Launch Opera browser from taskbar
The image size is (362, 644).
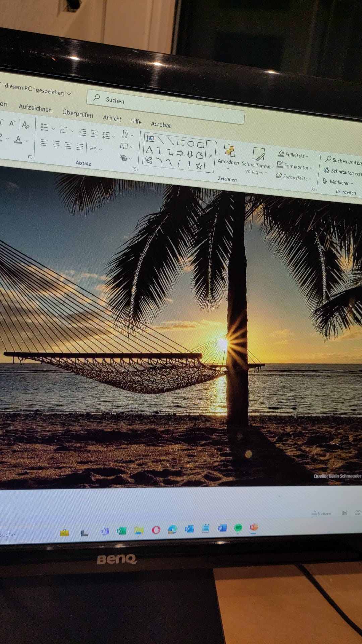(156, 530)
